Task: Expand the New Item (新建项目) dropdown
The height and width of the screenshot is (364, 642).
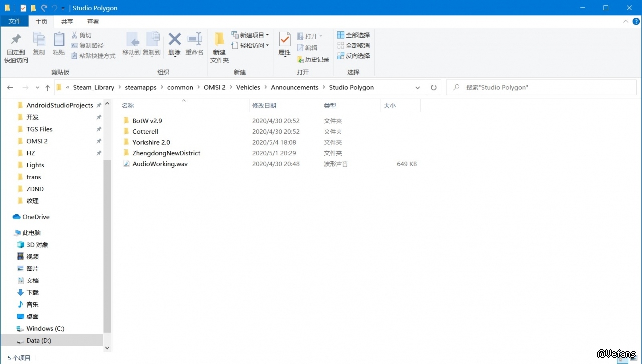Action: [250, 35]
